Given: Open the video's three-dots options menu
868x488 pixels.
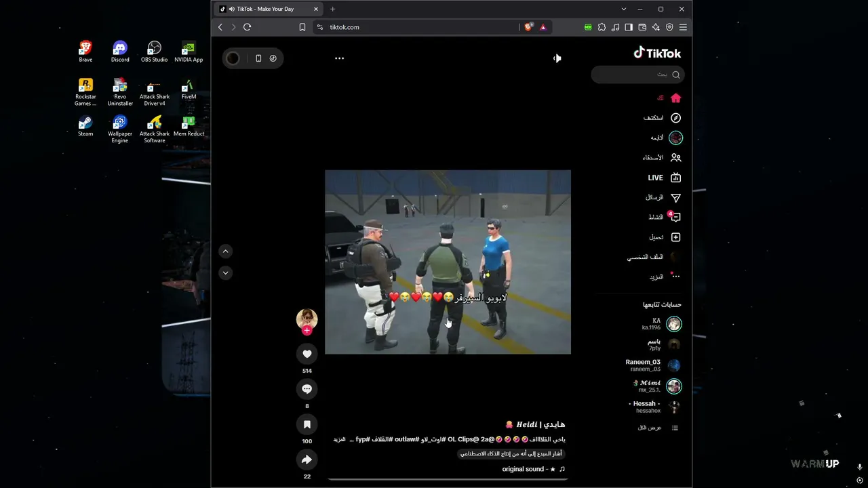Looking at the screenshot, I should click(x=339, y=58).
